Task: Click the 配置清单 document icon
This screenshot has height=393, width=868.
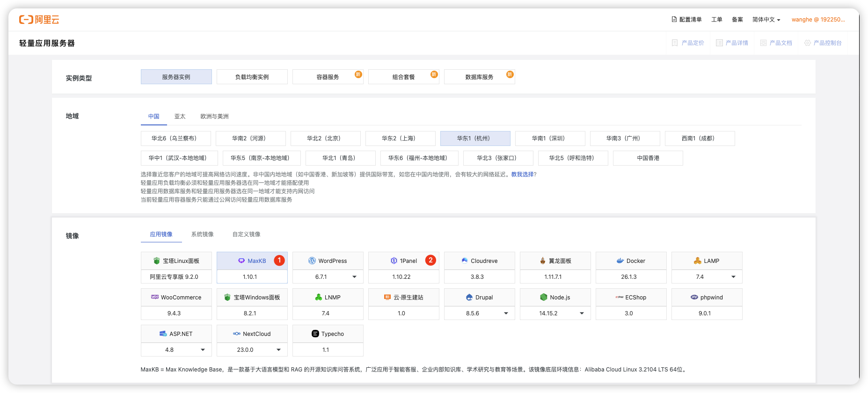Action: (674, 20)
